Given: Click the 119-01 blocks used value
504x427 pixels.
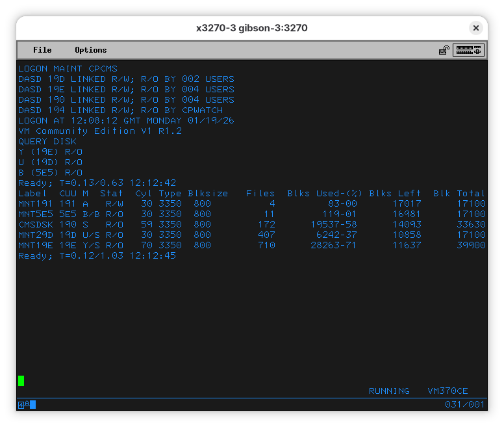Looking at the screenshot, I should pyautogui.click(x=340, y=214).
